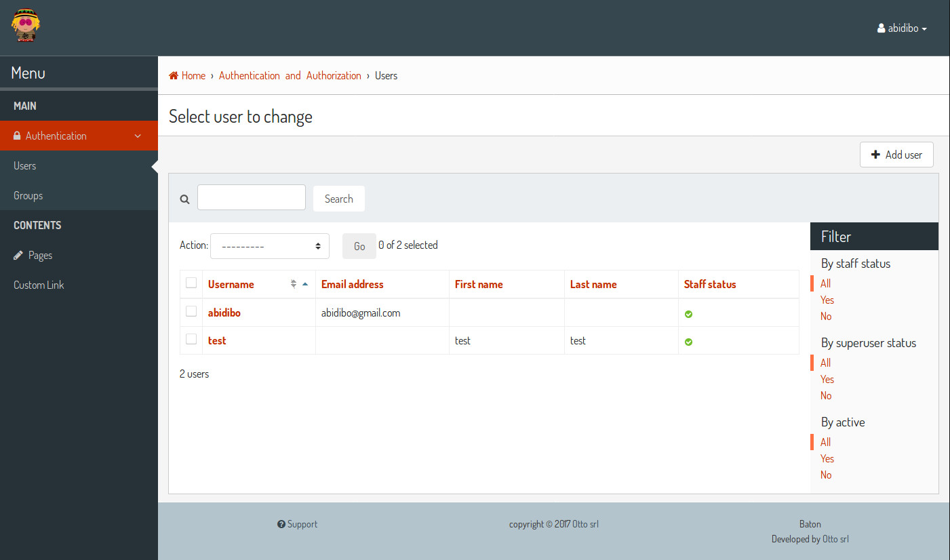The image size is (950, 560).
Task: Click 'copyright © 2017 Otto srl' footer text
Action: point(554,524)
